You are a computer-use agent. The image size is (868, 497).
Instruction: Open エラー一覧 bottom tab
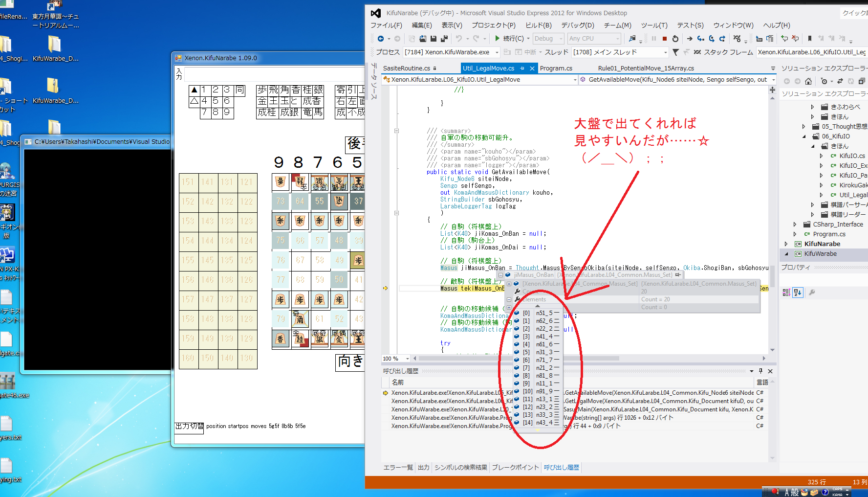tap(398, 468)
